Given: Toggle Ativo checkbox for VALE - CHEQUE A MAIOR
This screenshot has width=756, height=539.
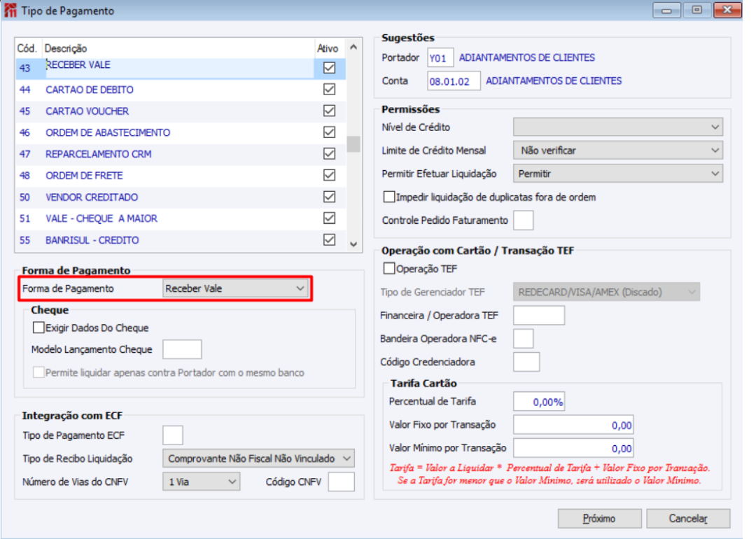Looking at the screenshot, I should 329,218.
